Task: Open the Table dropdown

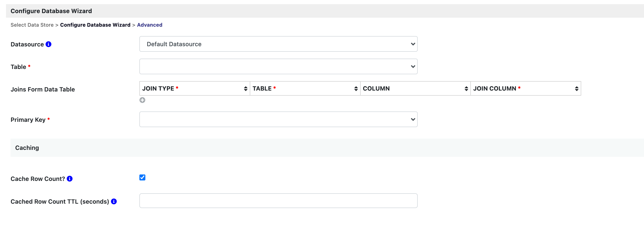Action: [x=278, y=66]
